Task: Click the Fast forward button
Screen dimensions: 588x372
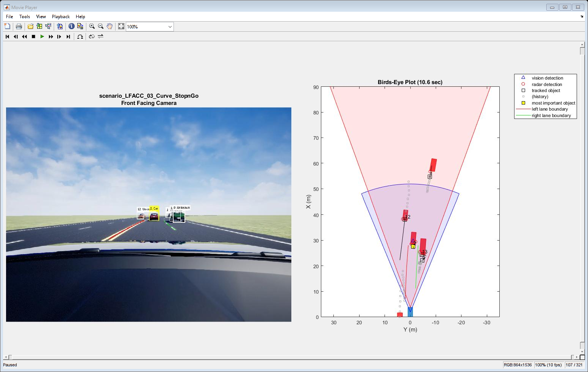Action: [51, 36]
